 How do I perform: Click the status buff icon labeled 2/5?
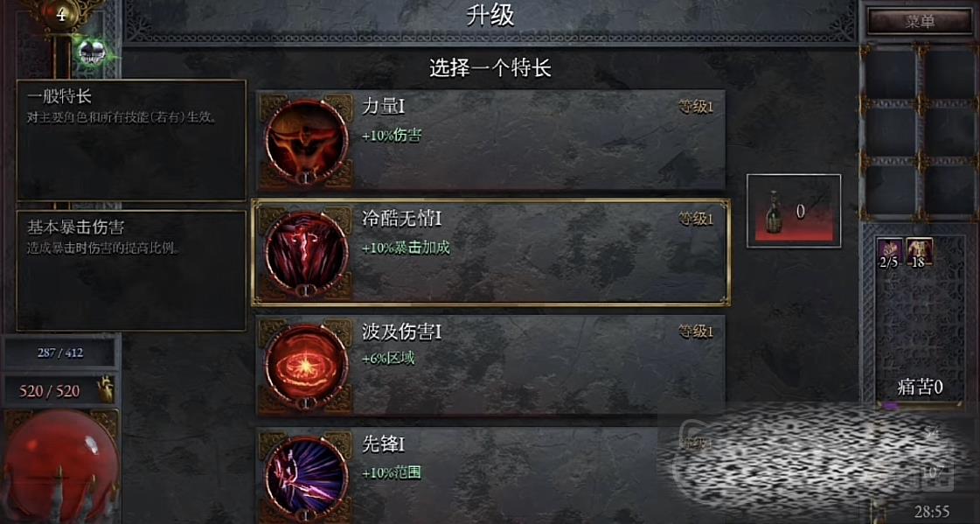(889, 252)
